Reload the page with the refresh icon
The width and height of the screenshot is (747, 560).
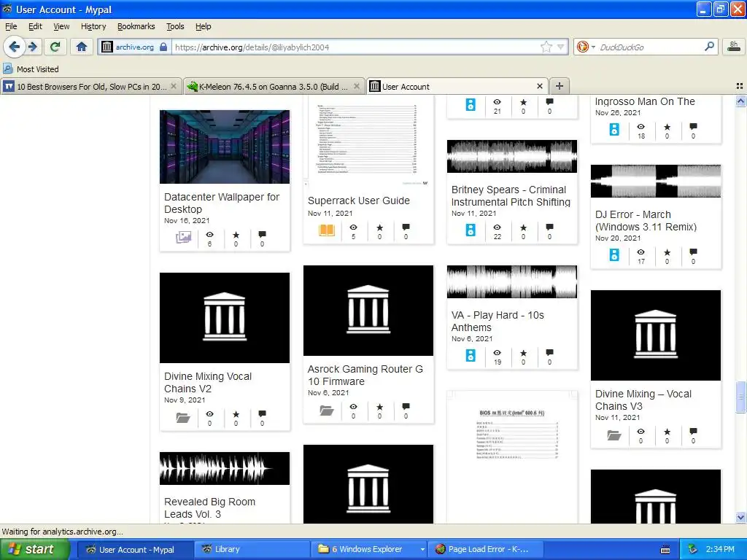point(55,47)
